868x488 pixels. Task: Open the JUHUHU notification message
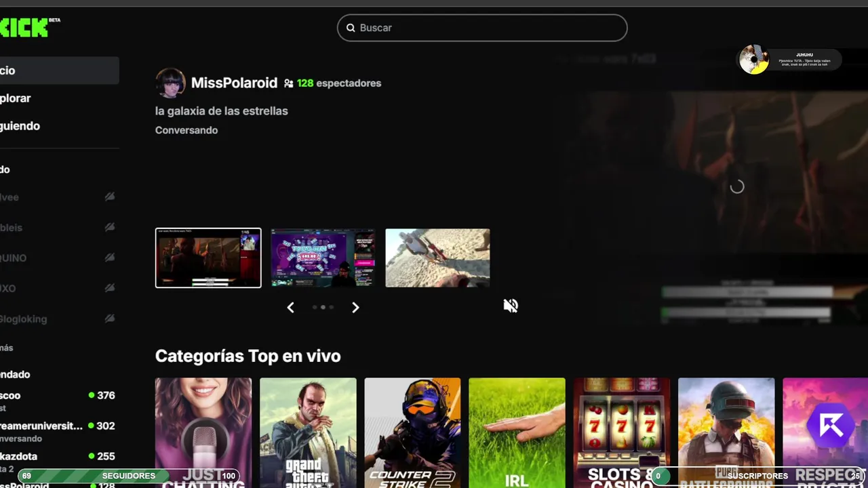(x=804, y=60)
